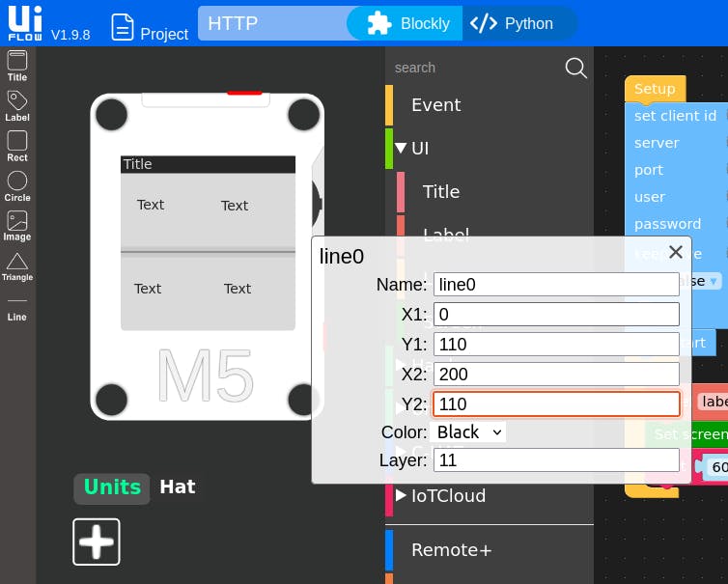Select bottom-left Text label on screen
728x584 pixels.
coord(148,289)
